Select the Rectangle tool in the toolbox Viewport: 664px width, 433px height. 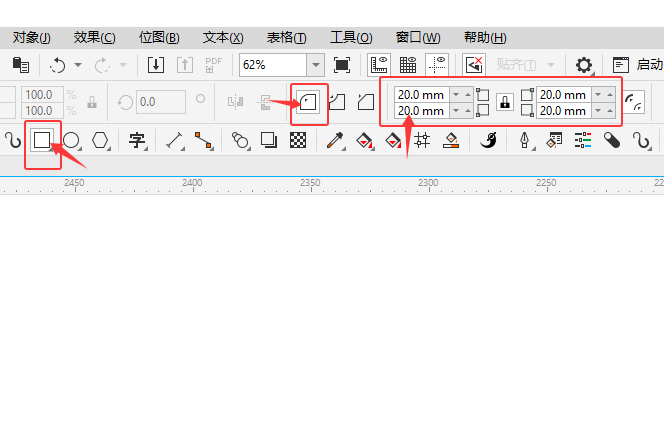click(x=42, y=140)
